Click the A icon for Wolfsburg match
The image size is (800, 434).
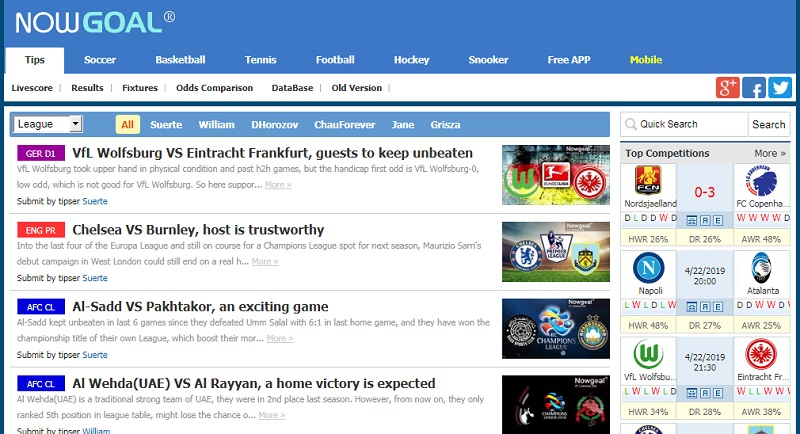tap(705, 393)
